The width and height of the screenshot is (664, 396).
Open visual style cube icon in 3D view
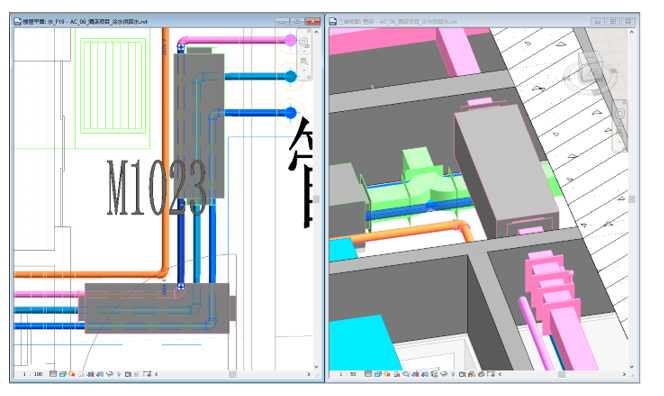click(x=378, y=374)
